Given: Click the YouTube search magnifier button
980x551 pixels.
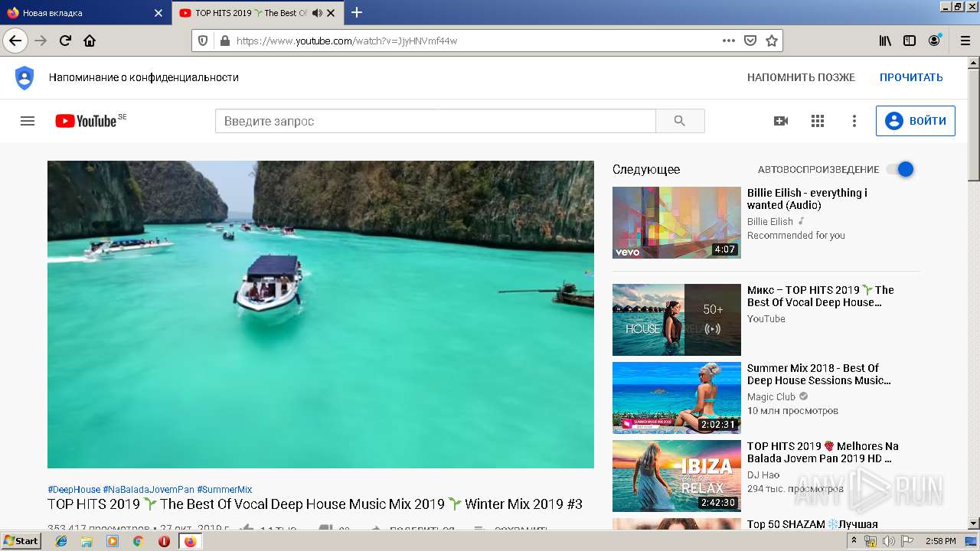Looking at the screenshot, I should 680,121.
